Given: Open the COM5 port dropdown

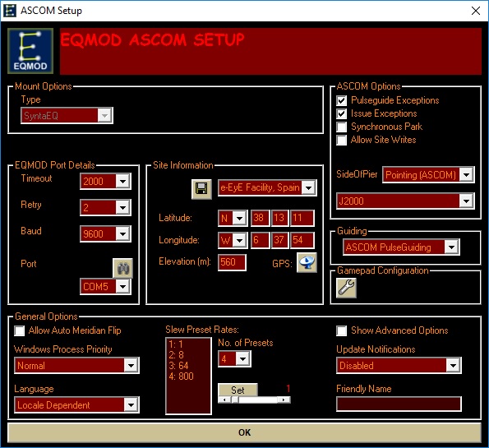Looking at the screenshot, I should (x=106, y=286).
